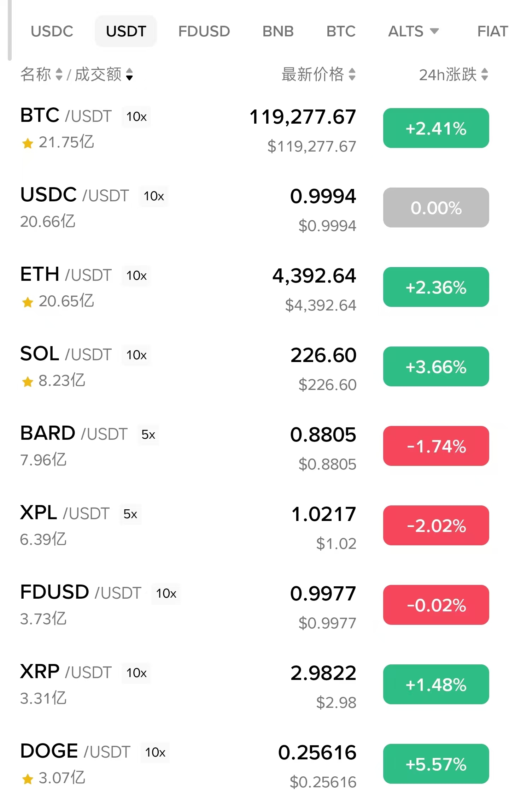Sort by name arrows
Viewport: 509px width, 812px height.
click(x=59, y=74)
